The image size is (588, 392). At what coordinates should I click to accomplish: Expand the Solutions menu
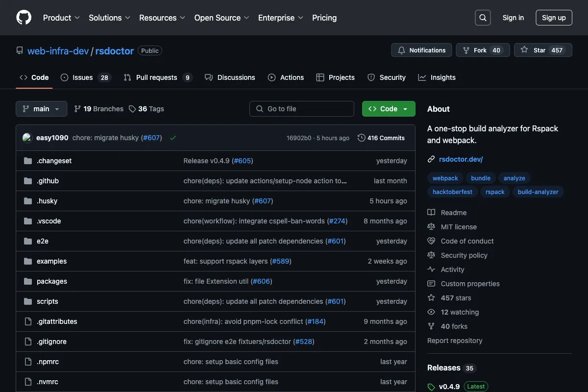(109, 18)
